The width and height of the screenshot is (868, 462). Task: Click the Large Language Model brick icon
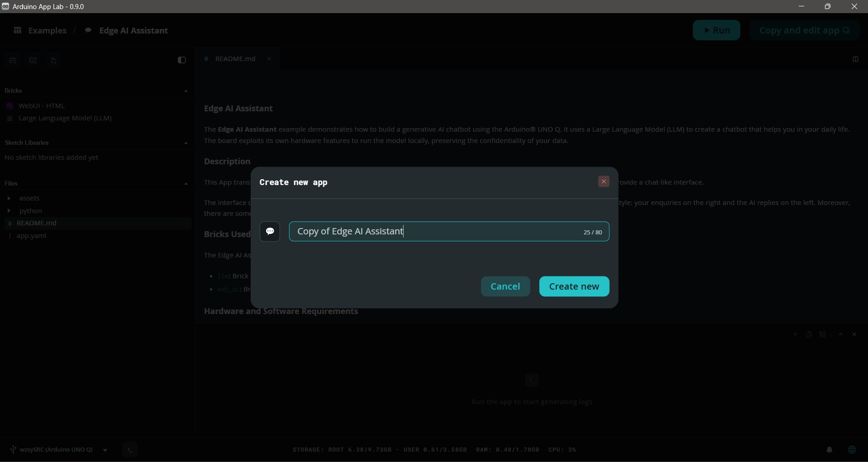pyautogui.click(x=10, y=119)
